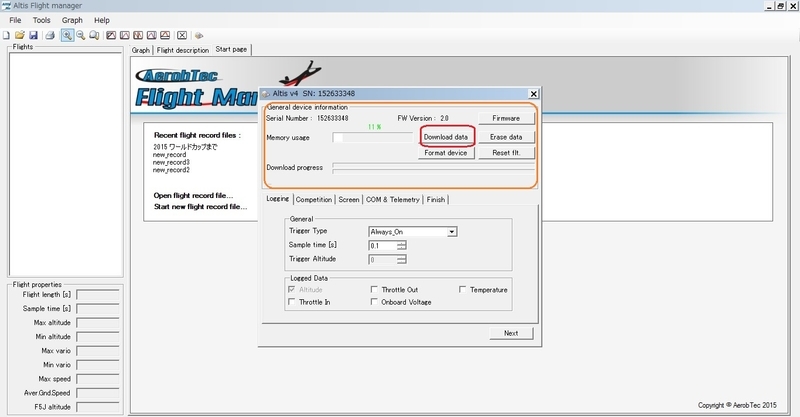The image size is (800, 417).
Task: Click the Max altitude field
Action: click(x=98, y=323)
